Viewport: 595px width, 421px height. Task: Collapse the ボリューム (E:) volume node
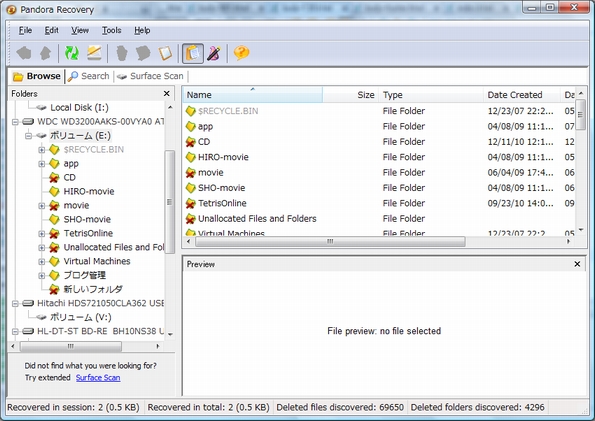(x=28, y=136)
